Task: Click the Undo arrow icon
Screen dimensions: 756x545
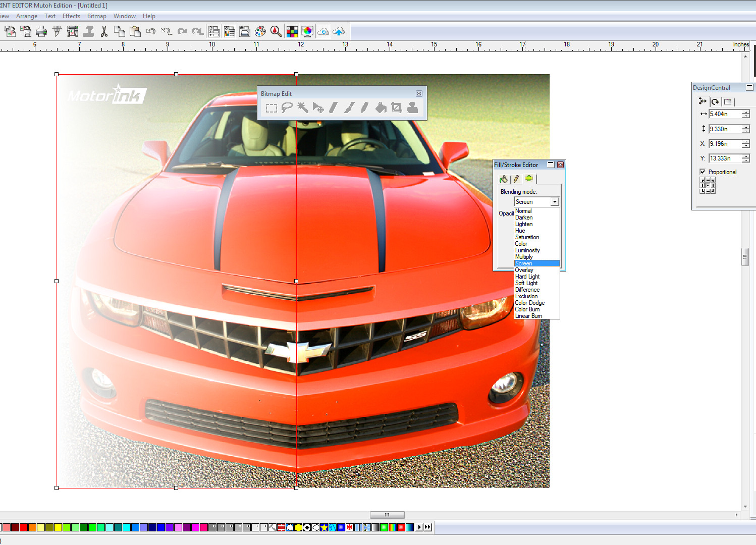Action: click(x=150, y=32)
